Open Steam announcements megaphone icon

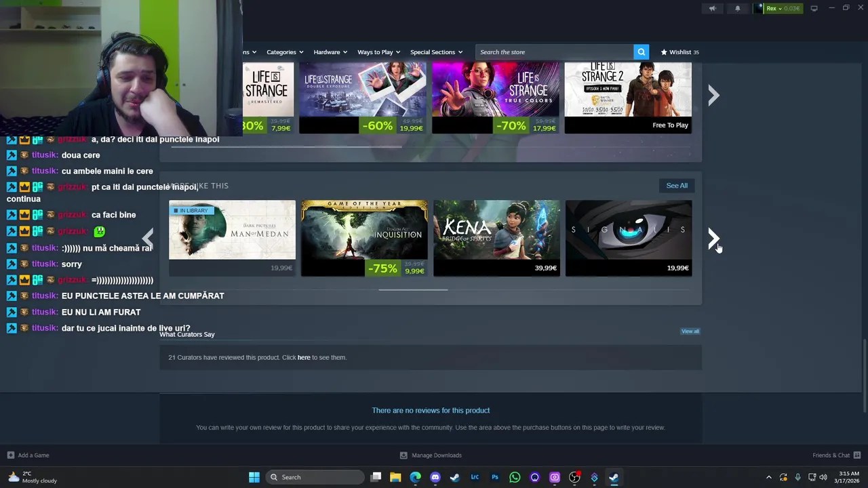[x=712, y=8]
